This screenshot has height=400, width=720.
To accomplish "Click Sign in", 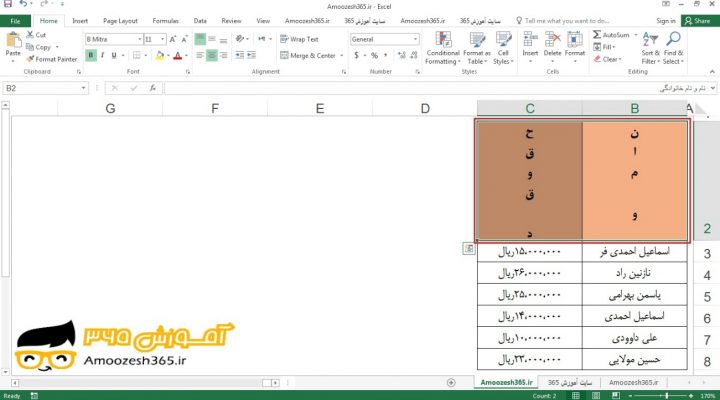I will coord(665,21).
